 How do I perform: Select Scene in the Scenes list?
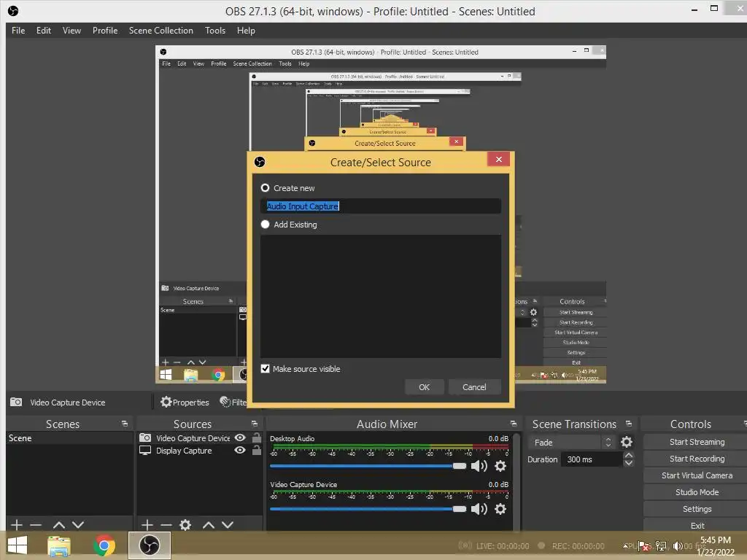tap(69, 438)
